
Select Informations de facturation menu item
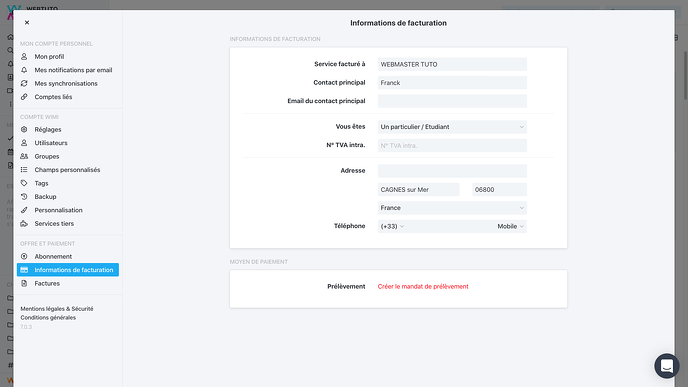click(x=68, y=270)
